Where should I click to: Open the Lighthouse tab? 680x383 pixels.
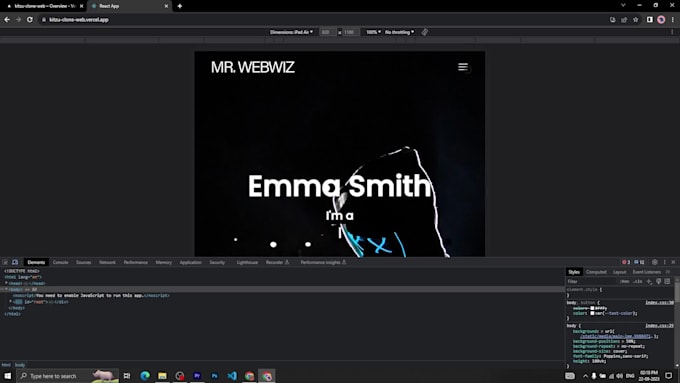[247, 262]
